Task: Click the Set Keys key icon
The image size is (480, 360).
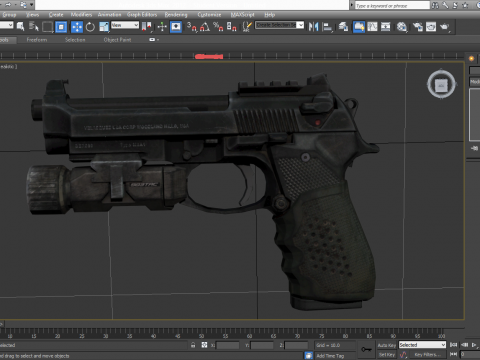Action: tap(366, 349)
